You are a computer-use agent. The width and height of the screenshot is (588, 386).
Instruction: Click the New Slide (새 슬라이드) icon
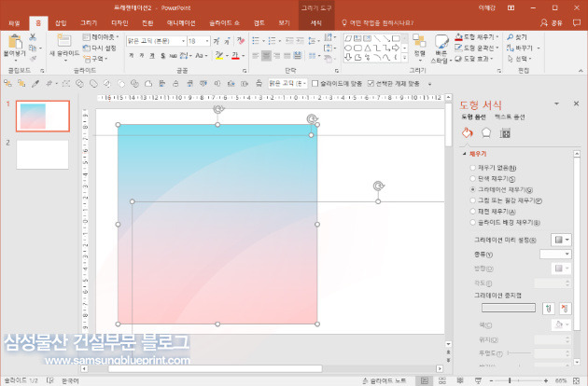[63, 40]
